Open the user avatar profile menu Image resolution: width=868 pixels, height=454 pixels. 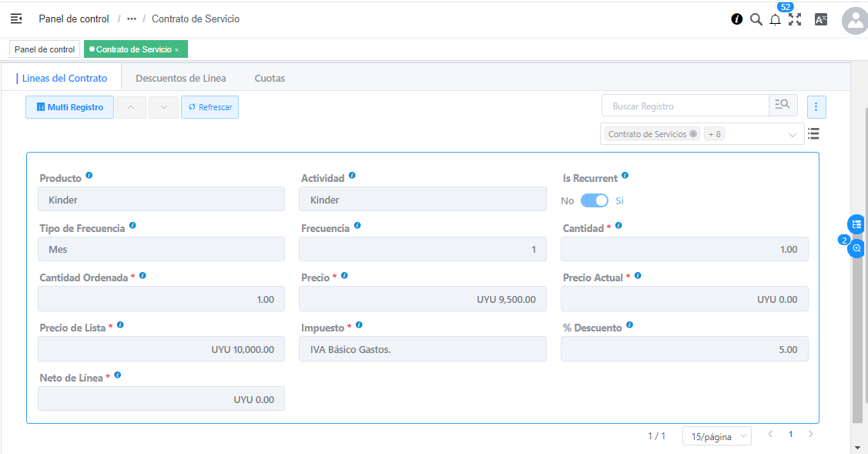pos(855,21)
